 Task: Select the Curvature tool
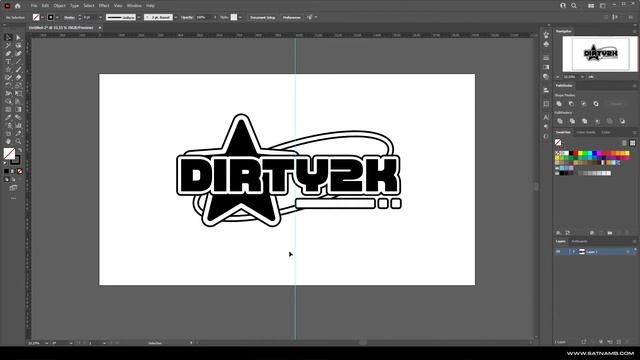click(x=18, y=53)
